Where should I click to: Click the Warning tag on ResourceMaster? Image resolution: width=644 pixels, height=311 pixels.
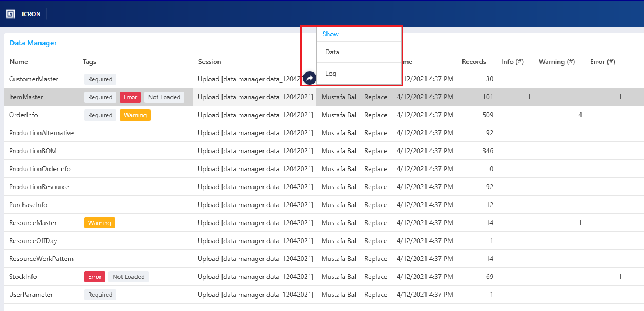tap(99, 223)
